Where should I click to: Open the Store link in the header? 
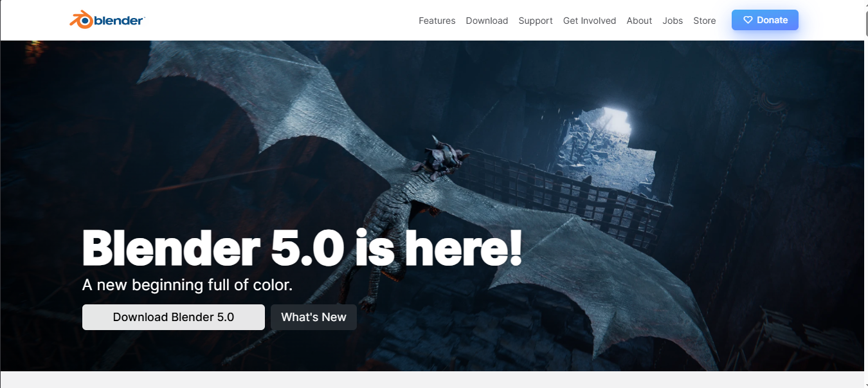point(705,21)
